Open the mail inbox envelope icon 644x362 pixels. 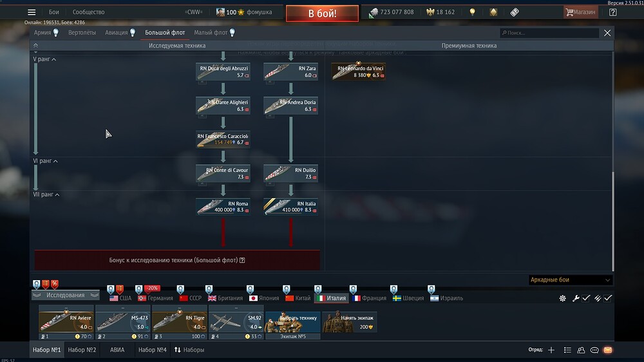tap(608, 350)
